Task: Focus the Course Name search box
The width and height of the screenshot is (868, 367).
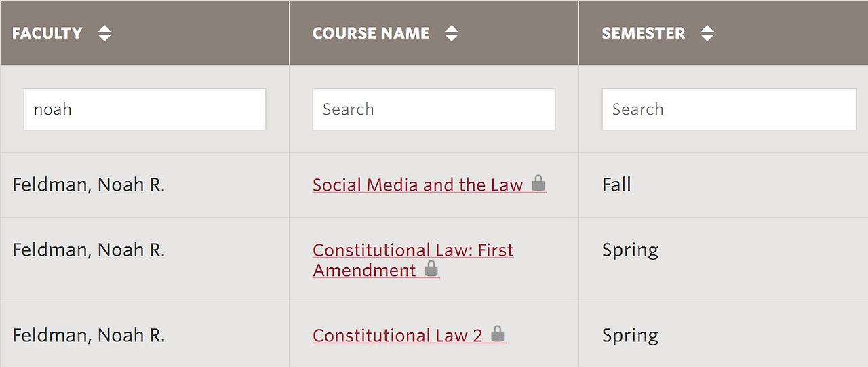Action: [x=434, y=109]
